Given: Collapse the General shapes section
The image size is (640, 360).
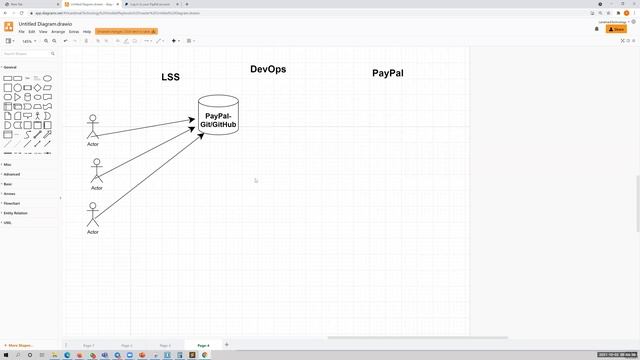Looking at the screenshot, I should pos(10,67).
